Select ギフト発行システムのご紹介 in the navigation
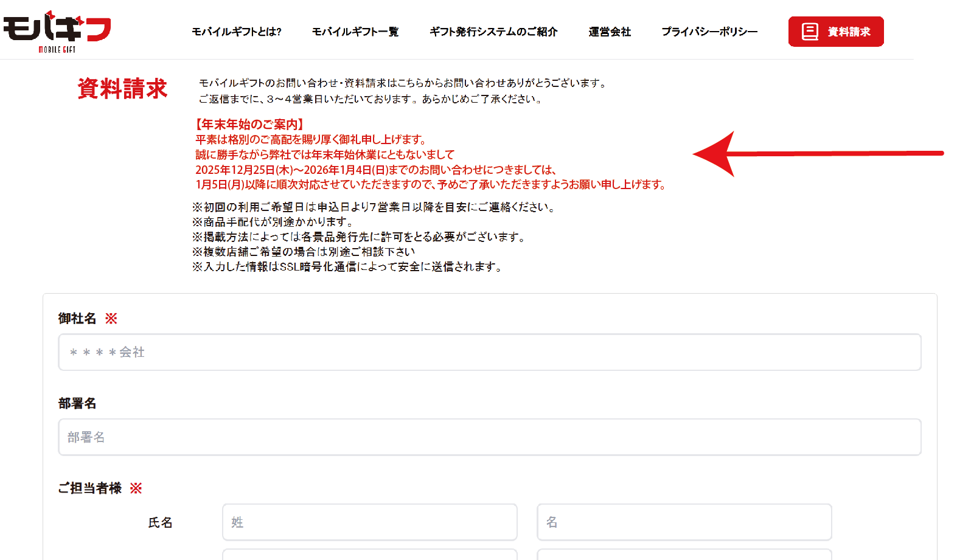This screenshot has width=957, height=560. point(493,32)
